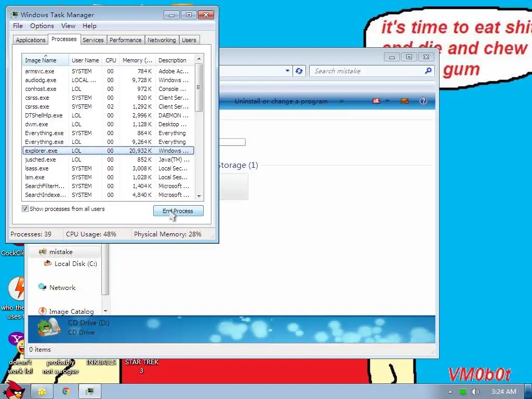Open the View menu in Task Manager
The width and height of the screenshot is (532, 399).
coord(68,26)
